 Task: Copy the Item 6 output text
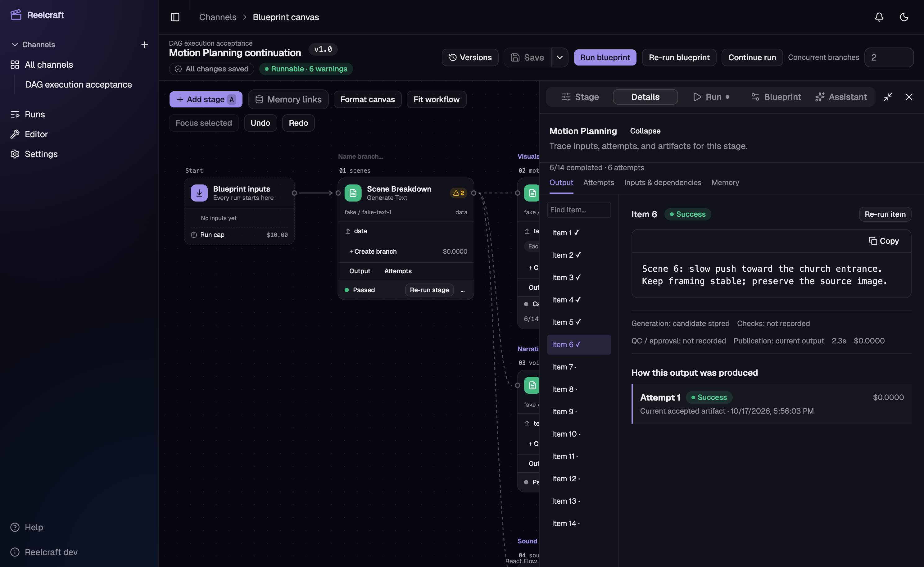tap(884, 241)
